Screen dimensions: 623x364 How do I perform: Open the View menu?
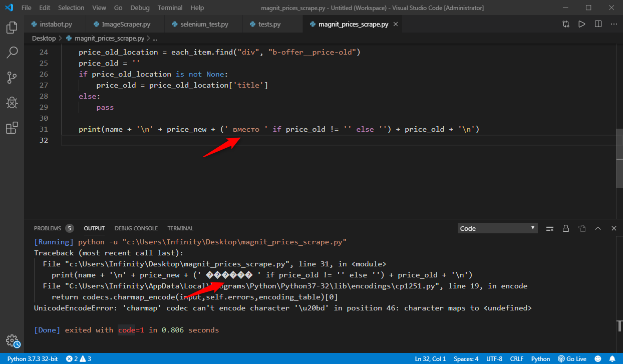pos(99,8)
